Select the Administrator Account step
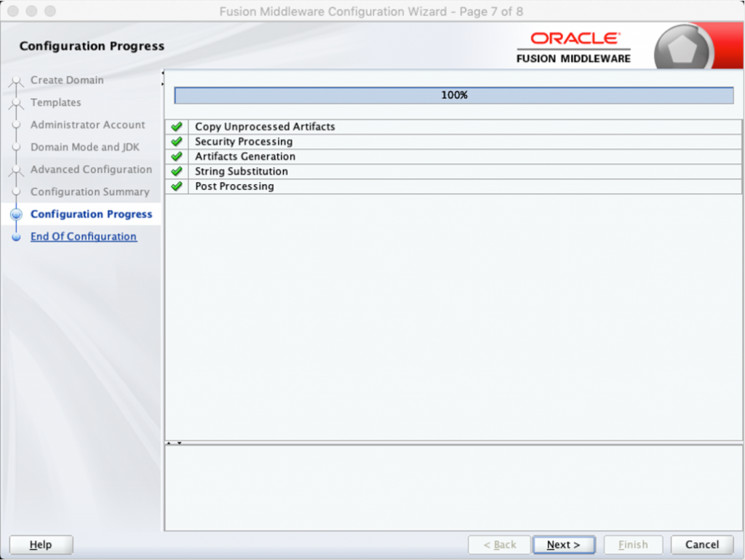The image size is (745, 560). pos(88,125)
